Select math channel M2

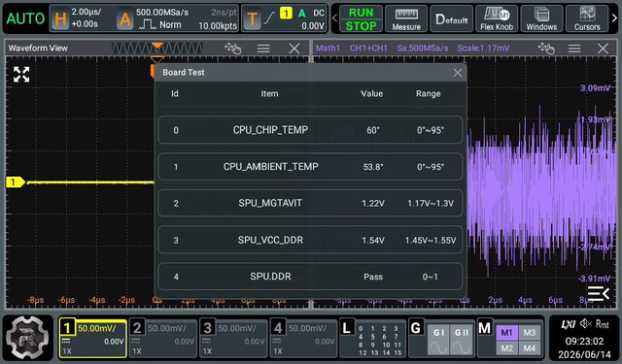coord(506,348)
